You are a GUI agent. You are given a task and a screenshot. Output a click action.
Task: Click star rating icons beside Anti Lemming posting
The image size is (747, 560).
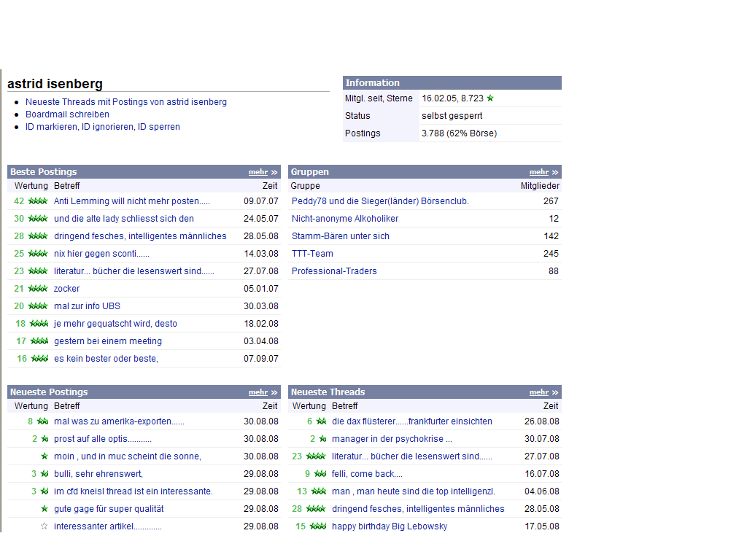pyautogui.click(x=38, y=201)
